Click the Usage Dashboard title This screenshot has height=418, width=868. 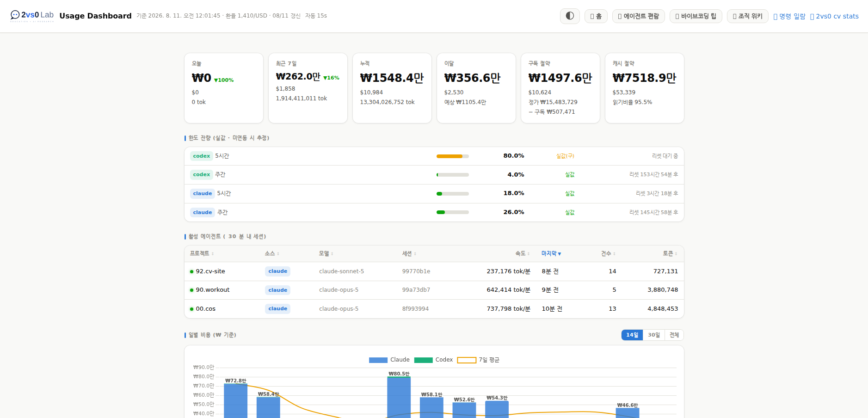click(95, 16)
